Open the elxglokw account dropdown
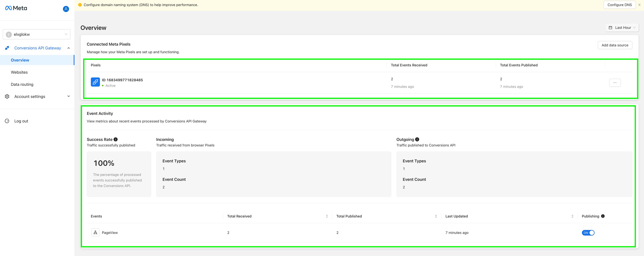The image size is (644, 256). coord(37,34)
